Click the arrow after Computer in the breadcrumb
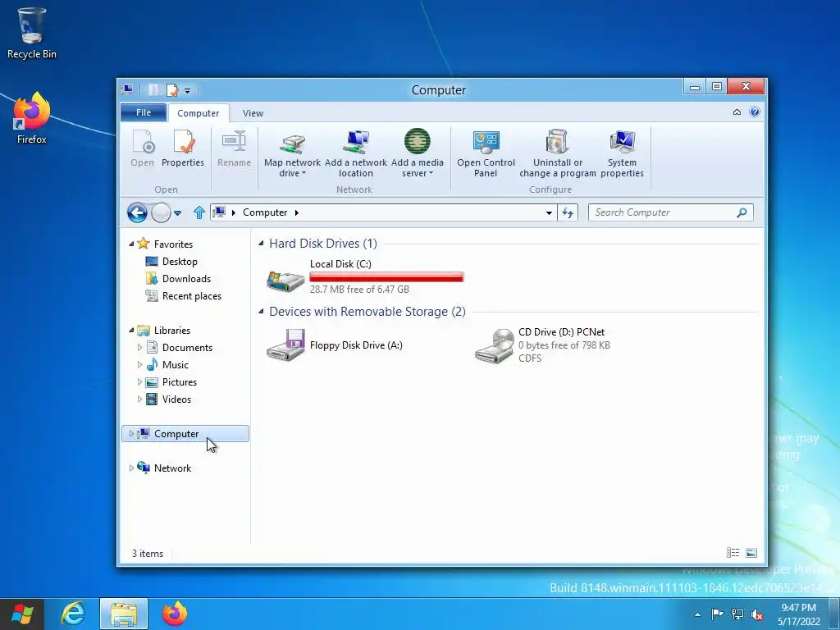 click(x=297, y=212)
